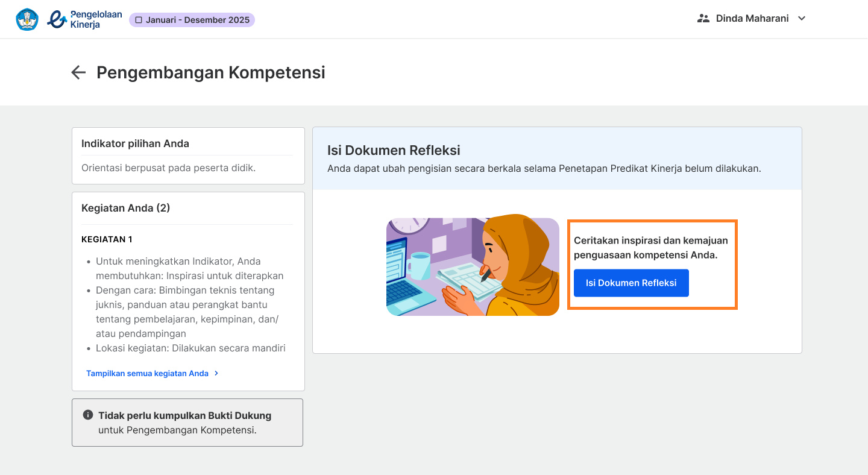
Task: Click the info icon in Bukti Dukung notice
Action: tap(88, 415)
